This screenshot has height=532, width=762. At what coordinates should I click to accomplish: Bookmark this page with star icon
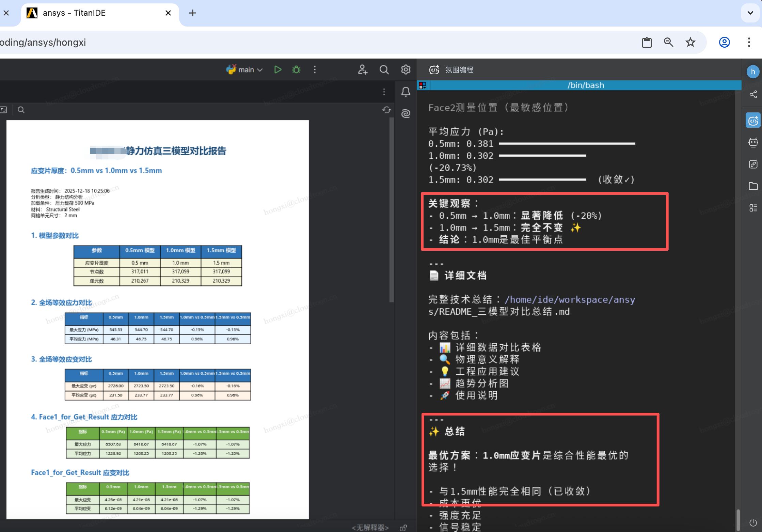click(690, 42)
